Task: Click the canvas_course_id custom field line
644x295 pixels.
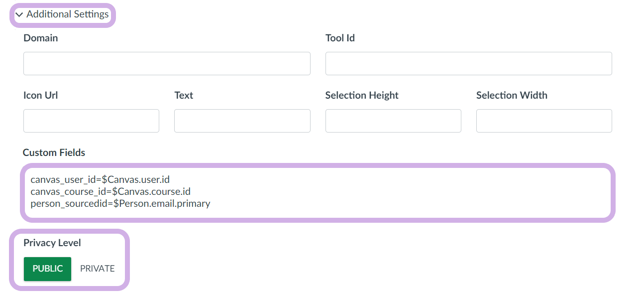Action: click(110, 191)
